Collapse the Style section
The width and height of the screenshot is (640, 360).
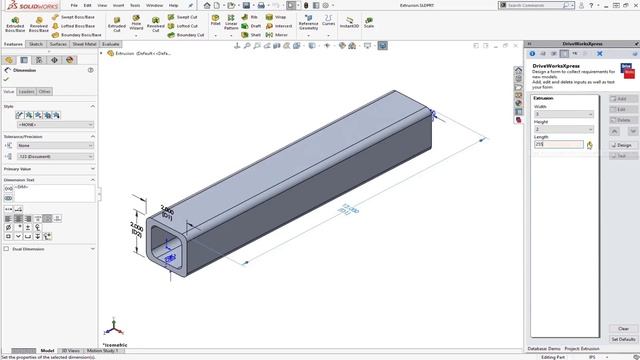[x=93, y=106]
